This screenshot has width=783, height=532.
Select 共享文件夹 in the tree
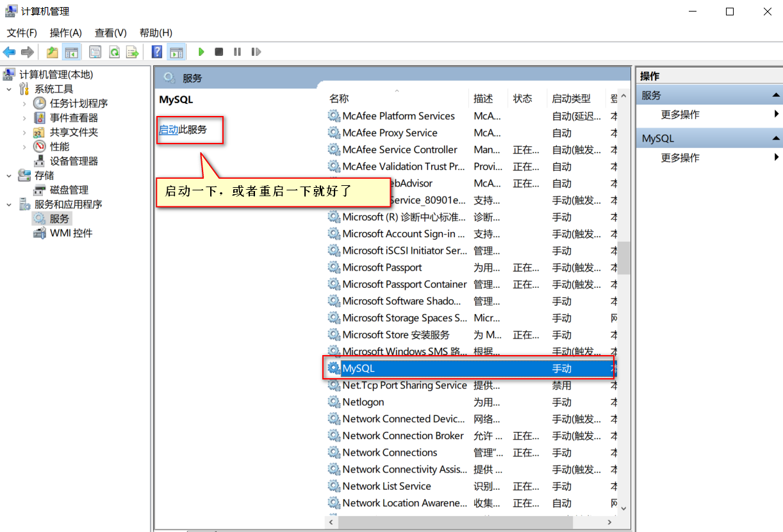[x=74, y=132]
